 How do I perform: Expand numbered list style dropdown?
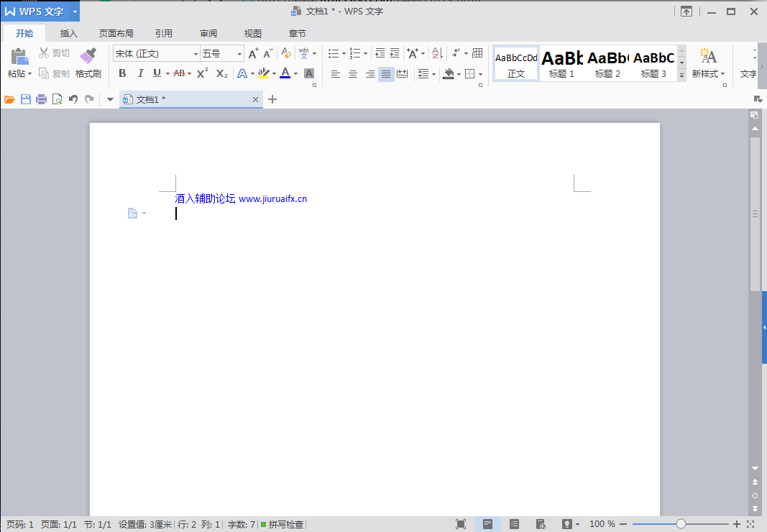point(365,53)
